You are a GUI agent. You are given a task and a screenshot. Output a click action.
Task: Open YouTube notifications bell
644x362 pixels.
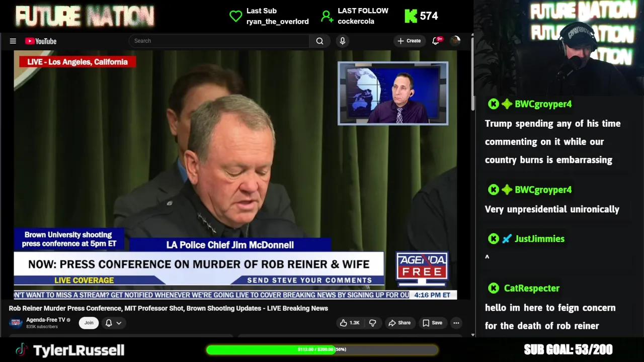click(x=436, y=41)
